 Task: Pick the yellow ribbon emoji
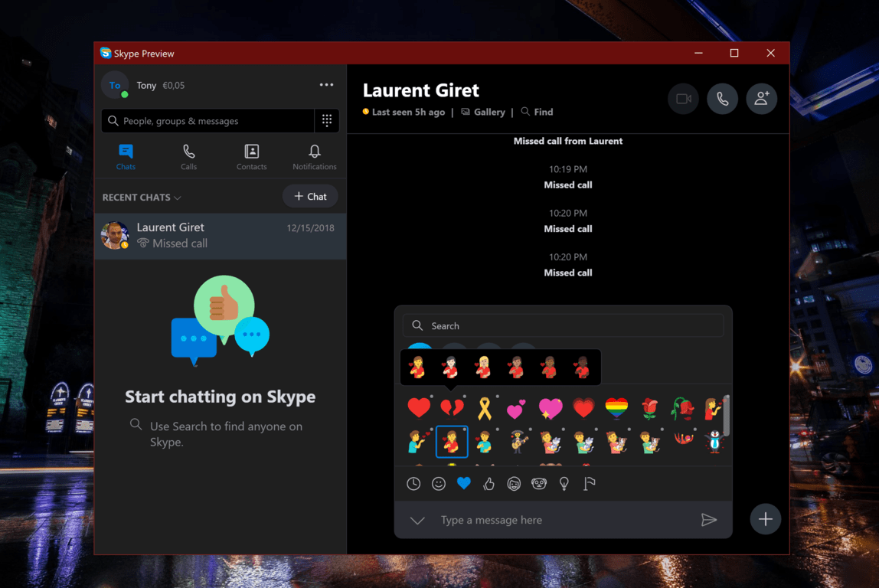click(485, 408)
